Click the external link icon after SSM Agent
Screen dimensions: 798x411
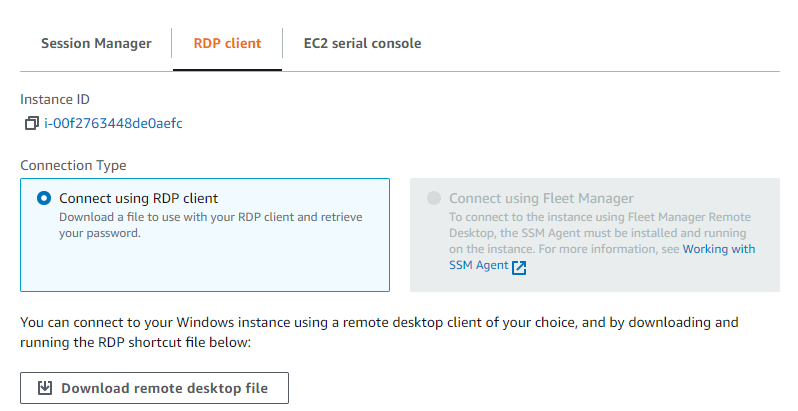pyautogui.click(x=518, y=268)
